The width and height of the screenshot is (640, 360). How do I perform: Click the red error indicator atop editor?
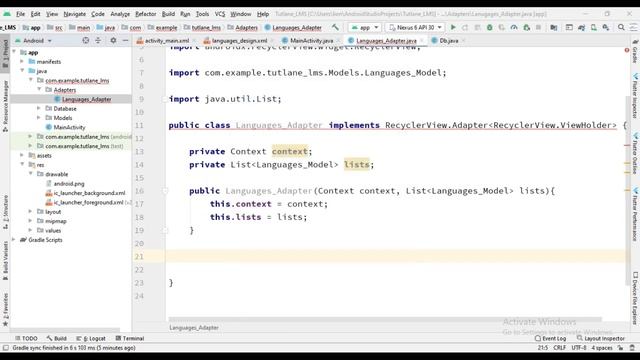point(627,50)
